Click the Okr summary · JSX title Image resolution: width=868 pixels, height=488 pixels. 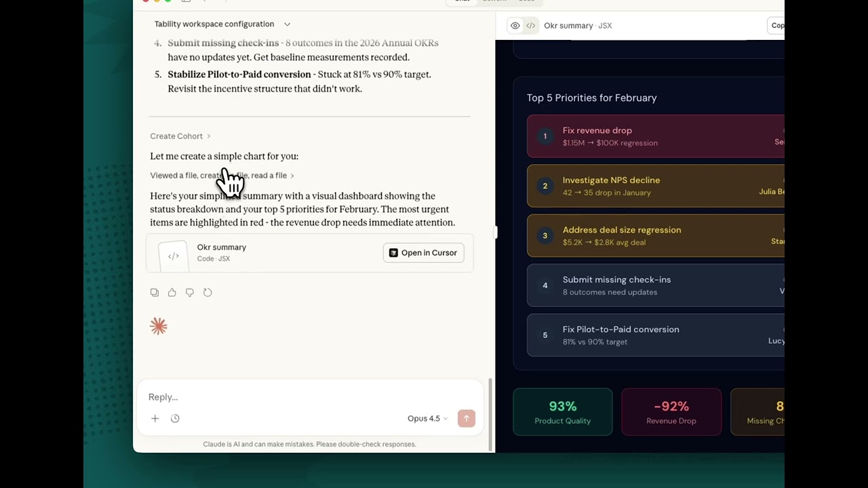click(x=578, y=26)
